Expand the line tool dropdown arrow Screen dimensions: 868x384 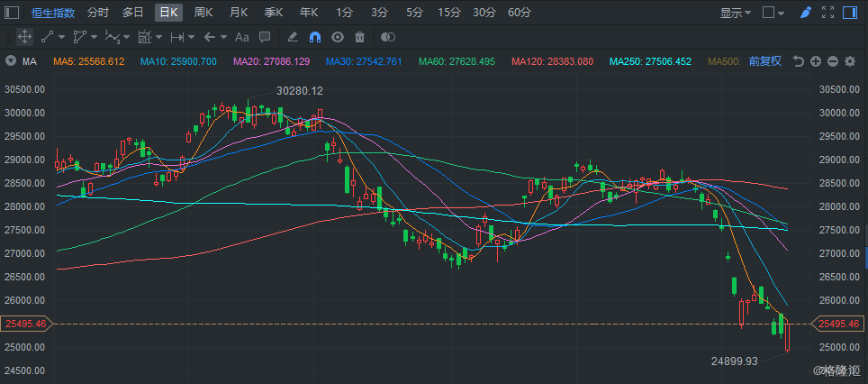coord(61,37)
